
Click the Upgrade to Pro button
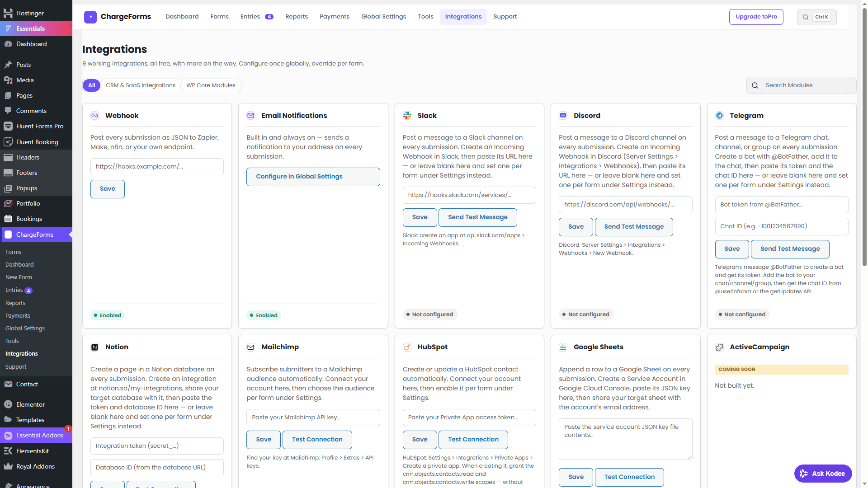(756, 17)
